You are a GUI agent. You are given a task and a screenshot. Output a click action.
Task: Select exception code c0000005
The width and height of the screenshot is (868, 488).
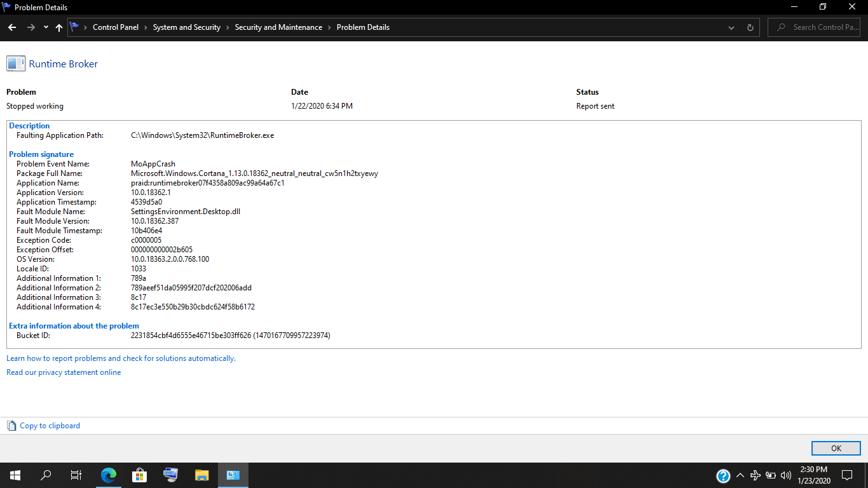click(x=146, y=240)
